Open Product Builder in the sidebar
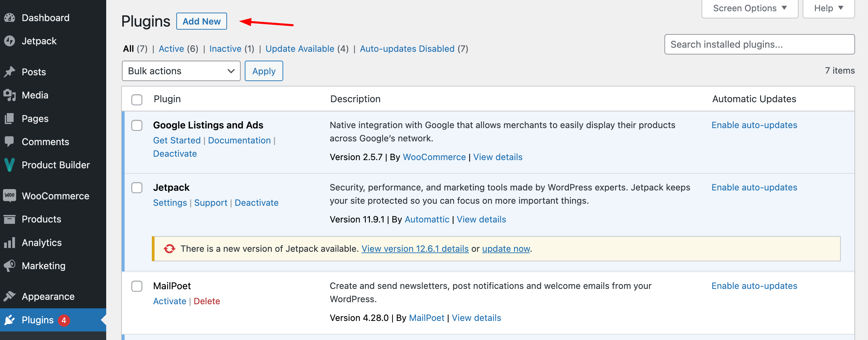This screenshot has height=340, width=868. click(56, 165)
